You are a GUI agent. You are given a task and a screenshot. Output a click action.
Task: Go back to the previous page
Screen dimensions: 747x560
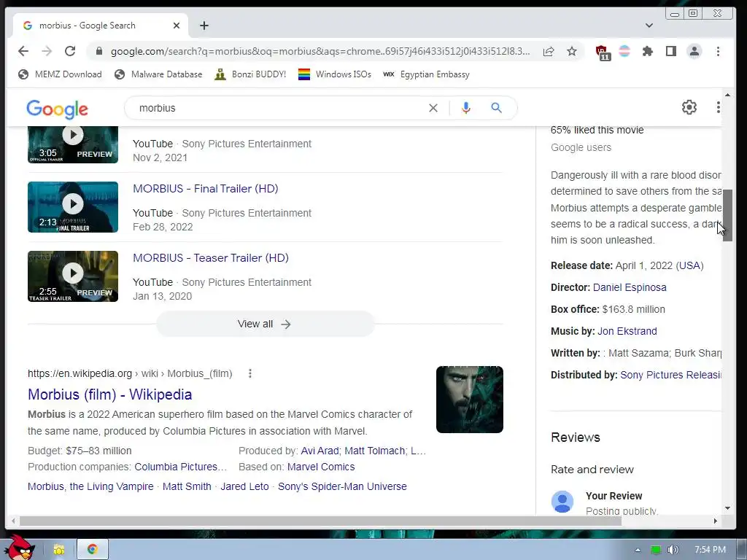tap(23, 51)
